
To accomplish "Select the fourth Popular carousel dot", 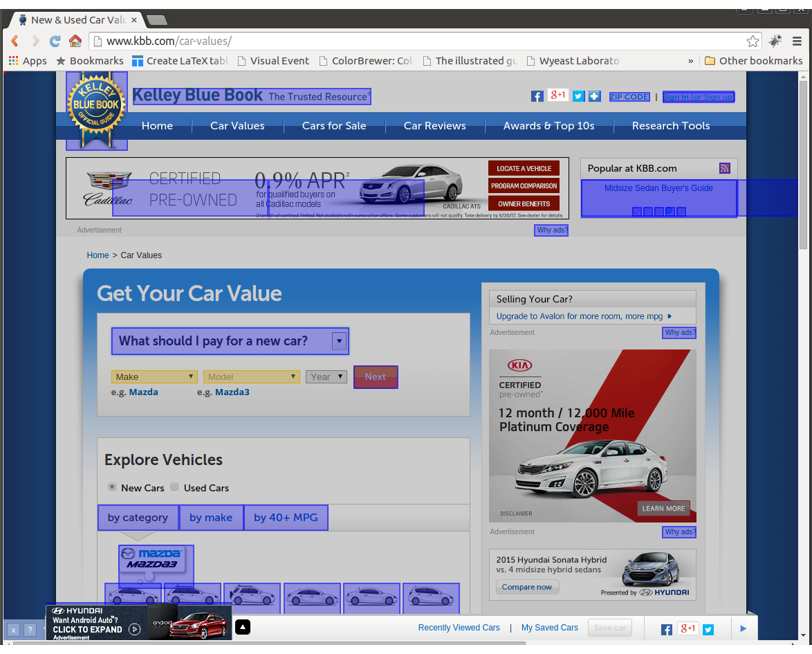I will pyautogui.click(x=670, y=212).
